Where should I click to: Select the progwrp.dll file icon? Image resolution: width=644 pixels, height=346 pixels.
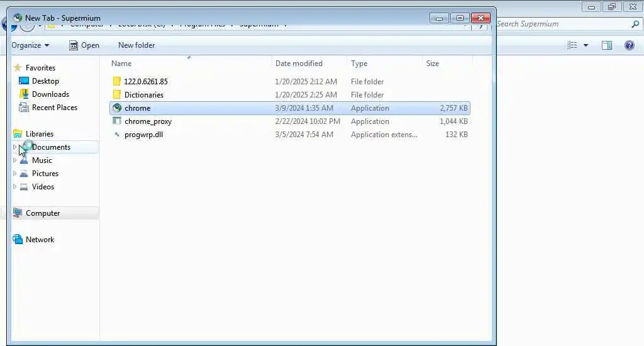click(x=117, y=135)
